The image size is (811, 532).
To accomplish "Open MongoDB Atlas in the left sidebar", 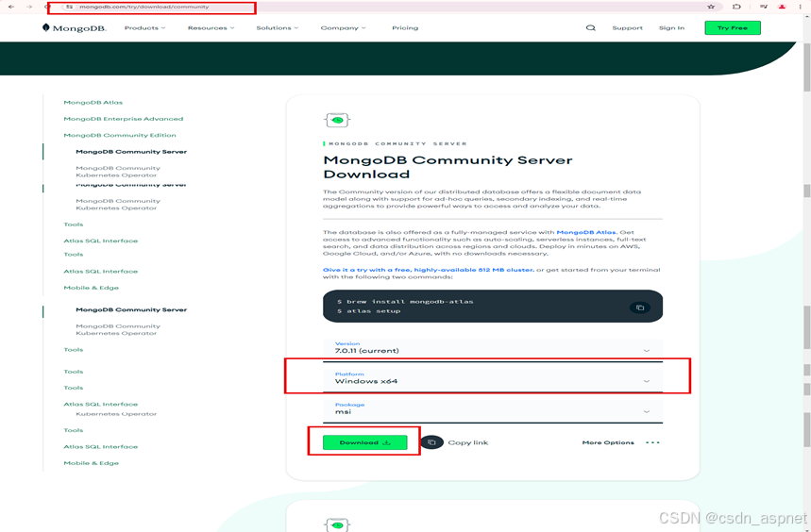I will 93,102.
